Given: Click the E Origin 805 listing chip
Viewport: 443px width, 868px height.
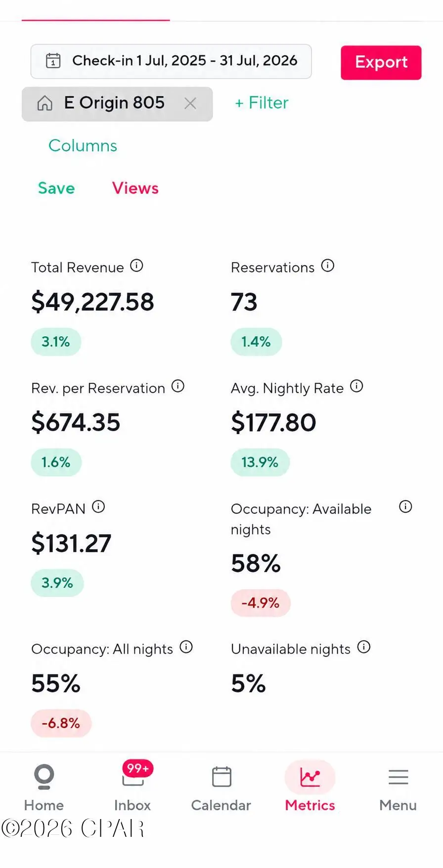Looking at the screenshot, I should click(x=117, y=104).
